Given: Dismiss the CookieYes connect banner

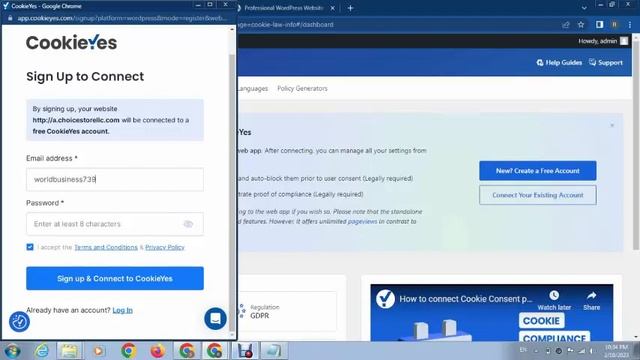Looking at the screenshot, I should [612, 125].
